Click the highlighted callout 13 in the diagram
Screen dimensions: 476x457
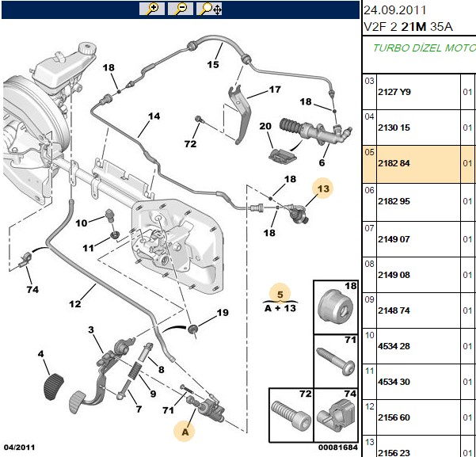(x=323, y=189)
